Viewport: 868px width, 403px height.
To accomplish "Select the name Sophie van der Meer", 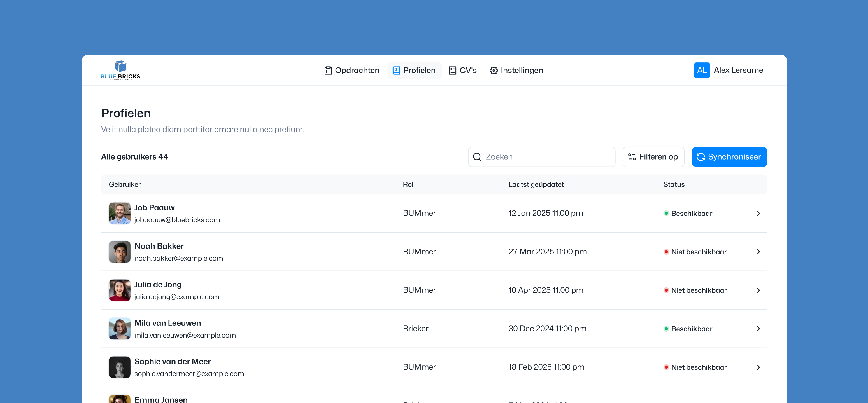I will (x=172, y=361).
